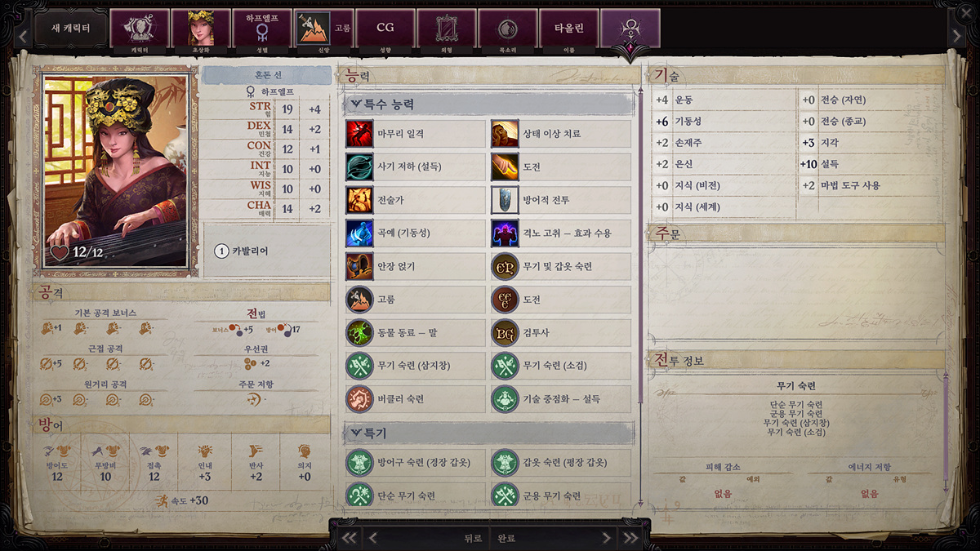
Task: Open the 타울린 name tab
Action: (x=569, y=30)
